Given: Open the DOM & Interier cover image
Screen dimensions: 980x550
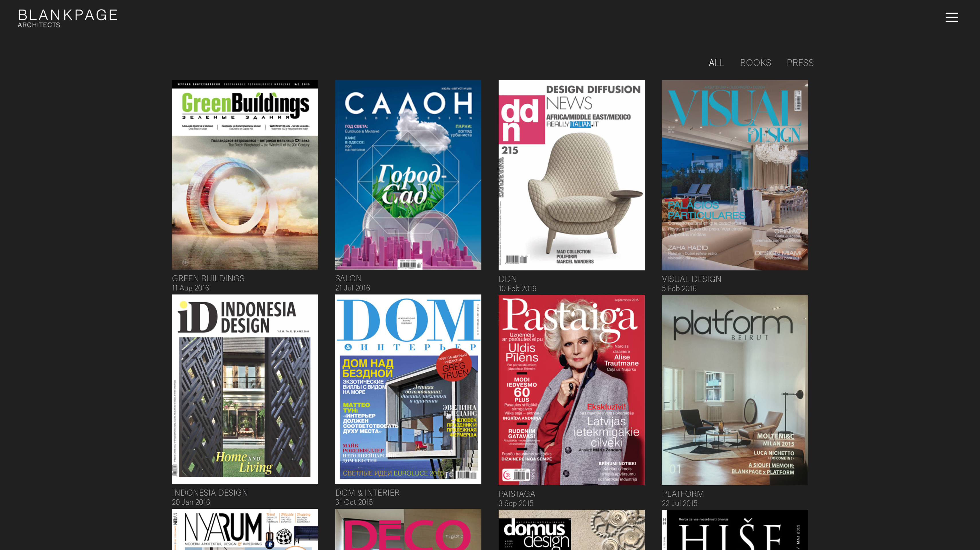Looking at the screenshot, I should (x=408, y=389).
